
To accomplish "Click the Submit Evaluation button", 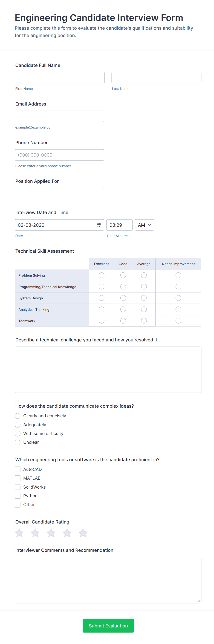I will coord(108,626).
